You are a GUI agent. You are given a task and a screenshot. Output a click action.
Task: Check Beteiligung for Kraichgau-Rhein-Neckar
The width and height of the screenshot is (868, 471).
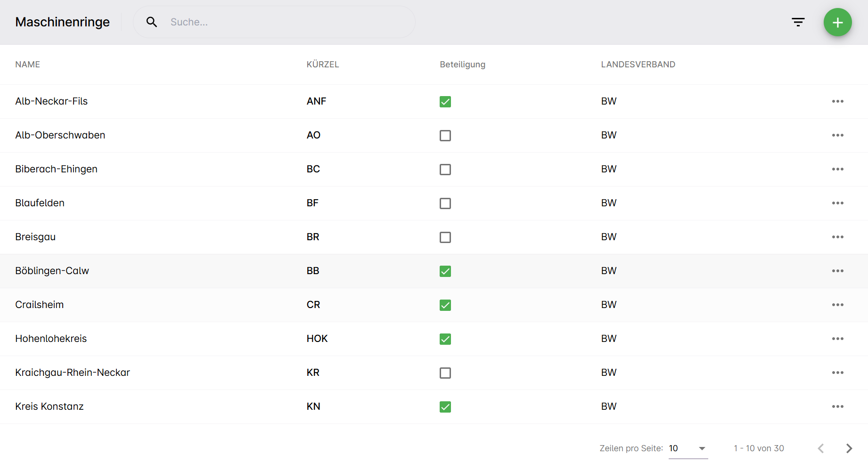pyautogui.click(x=445, y=373)
